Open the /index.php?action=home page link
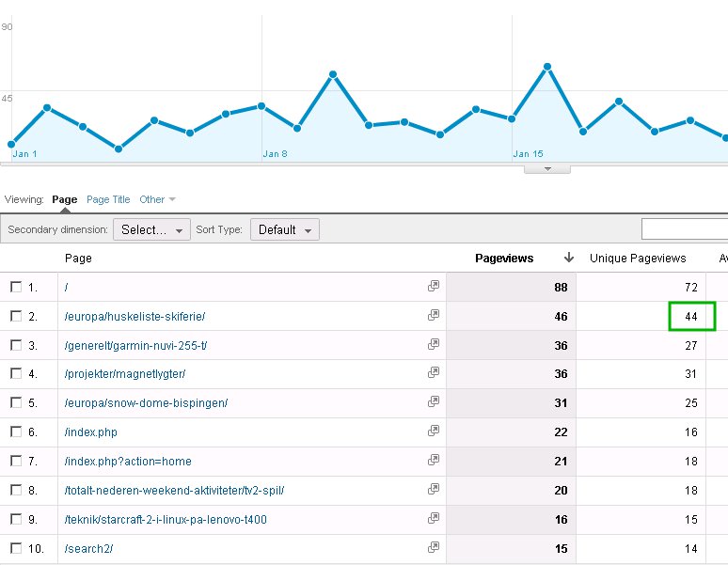The height and width of the screenshot is (565, 728). click(x=128, y=461)
